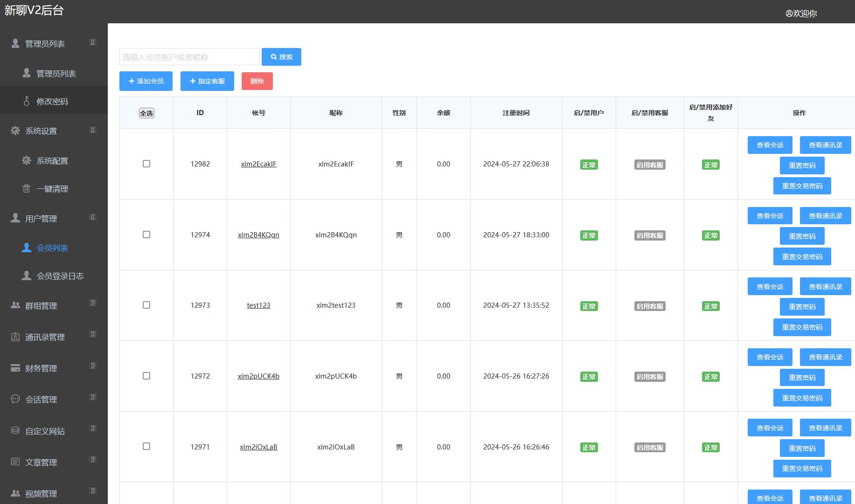Click the card icon beside 财务管理
This screenshot has height=504, width=855.
click(15, 368)
